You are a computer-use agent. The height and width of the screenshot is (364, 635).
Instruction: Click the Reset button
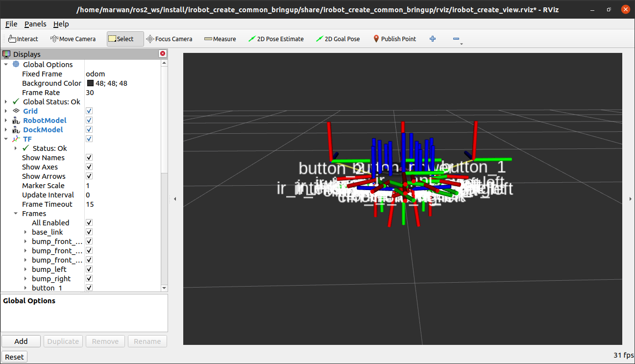pyautogui.click(x=14, y=357)
